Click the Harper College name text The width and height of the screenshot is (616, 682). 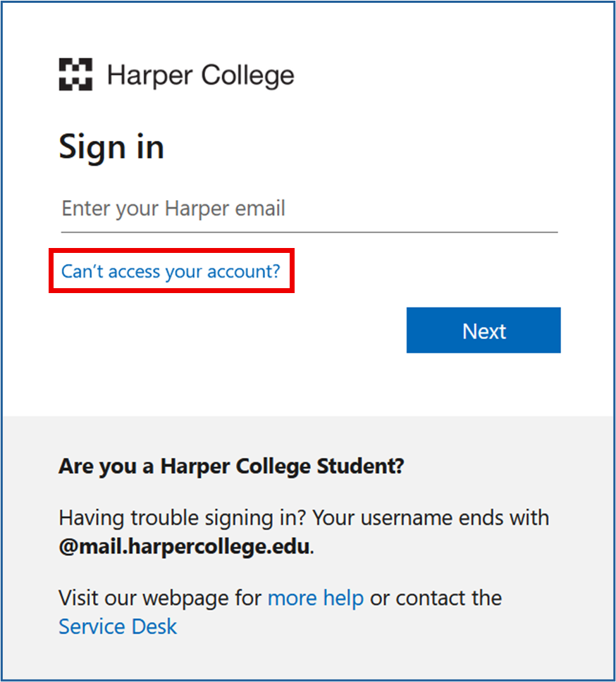click(x=200, y=75)
